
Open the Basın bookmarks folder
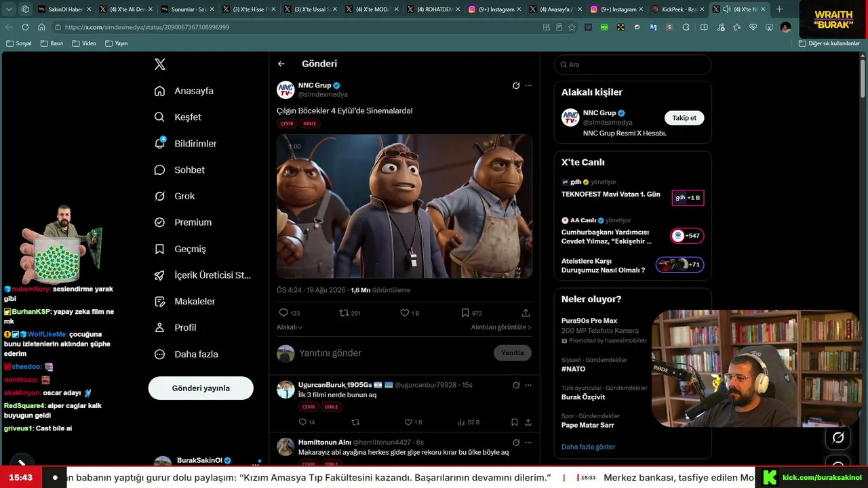tap(52, 43)
